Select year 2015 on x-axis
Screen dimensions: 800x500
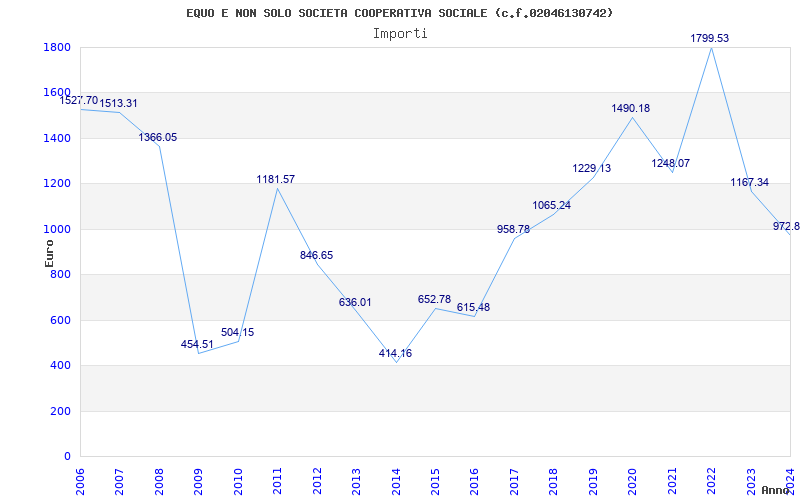435,481
